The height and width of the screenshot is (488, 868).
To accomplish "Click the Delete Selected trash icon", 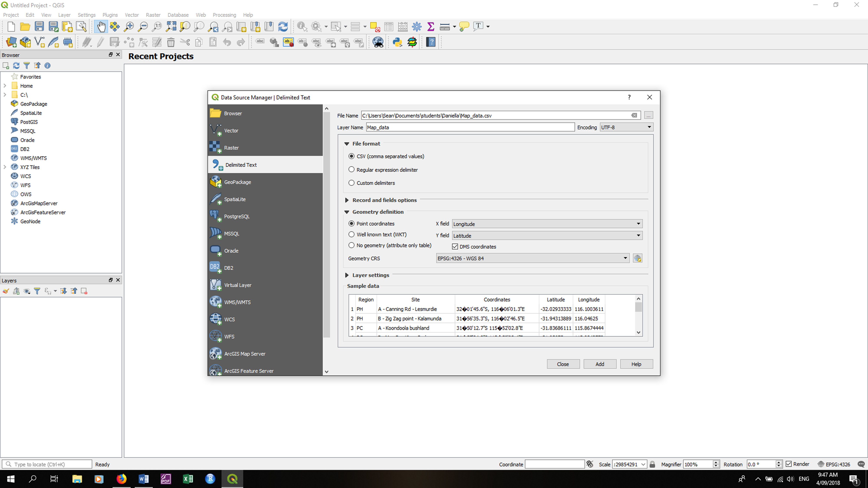I will click(x=171, y=42).
